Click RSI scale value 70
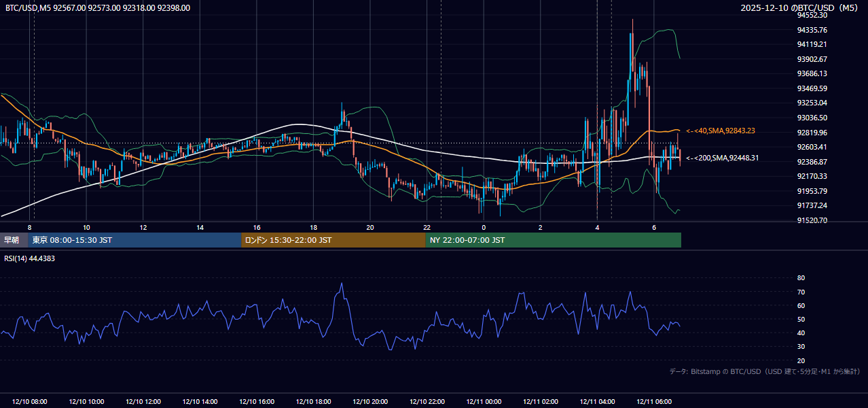Screen dimensions: 868x408 coord(801,292)
